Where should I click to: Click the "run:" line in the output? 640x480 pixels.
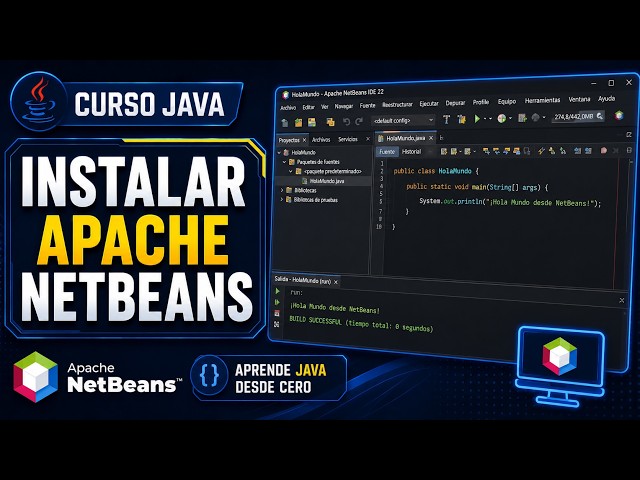tap(296, 293)
